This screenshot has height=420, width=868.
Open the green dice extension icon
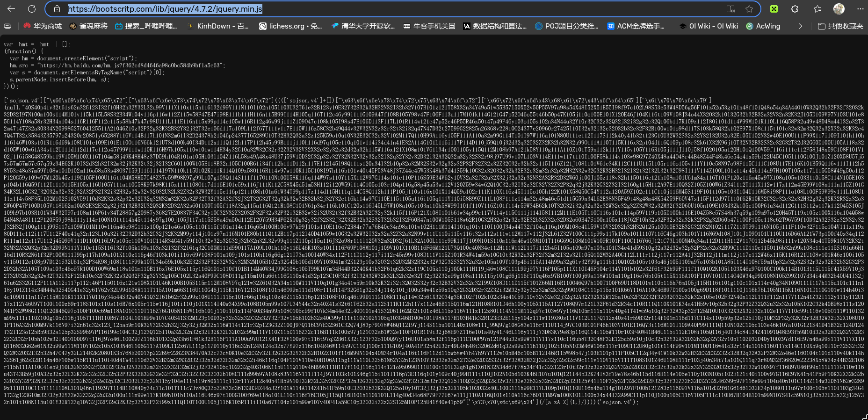point(774,9)
